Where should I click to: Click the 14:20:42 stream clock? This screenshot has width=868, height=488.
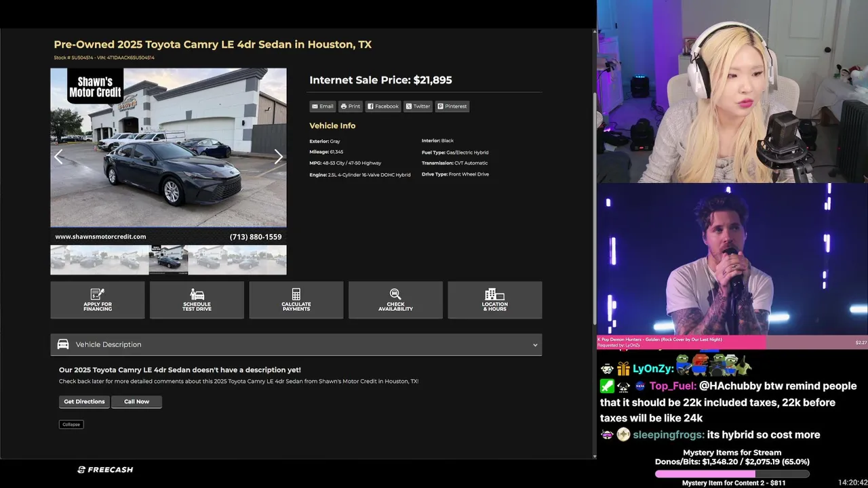tap(852, 483)
